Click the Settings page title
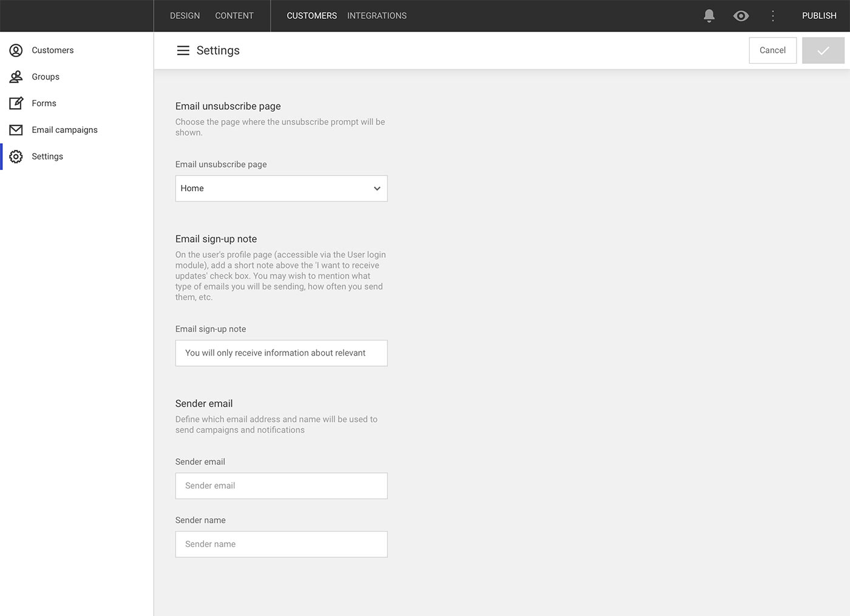This screenshot has width=850, height=616. click(x=218, y=50)
